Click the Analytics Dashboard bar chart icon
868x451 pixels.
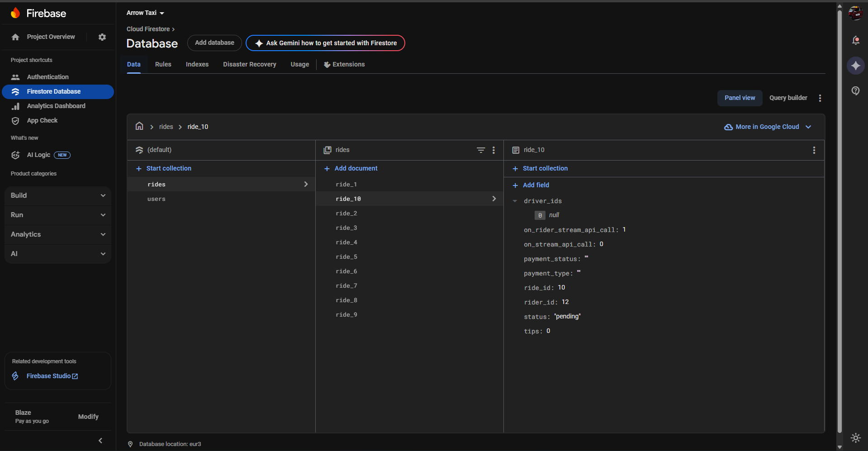coord(15,106)
